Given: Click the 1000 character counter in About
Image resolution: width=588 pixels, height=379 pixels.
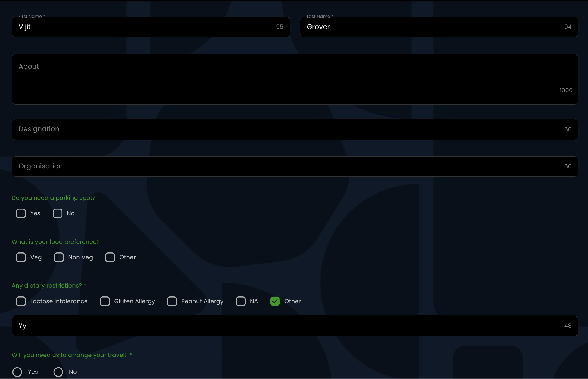Looking at the screenshot, I should 566,90.
